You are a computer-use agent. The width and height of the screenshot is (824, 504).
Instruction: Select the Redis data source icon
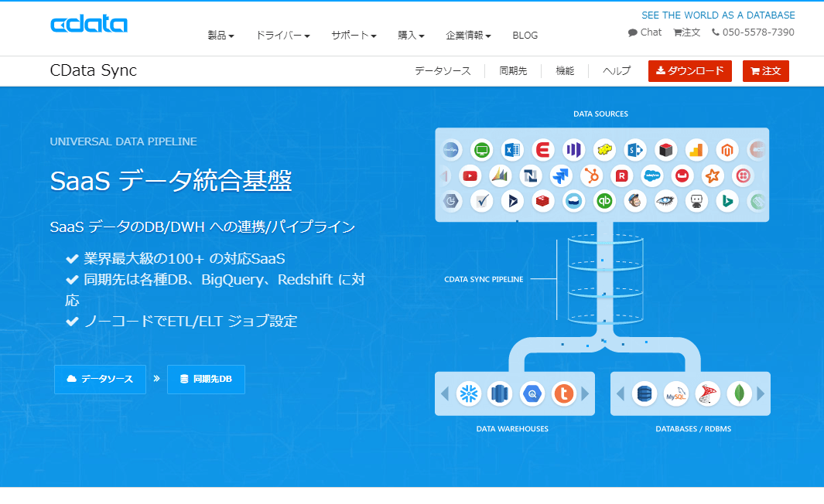click(x=543, y=201)
